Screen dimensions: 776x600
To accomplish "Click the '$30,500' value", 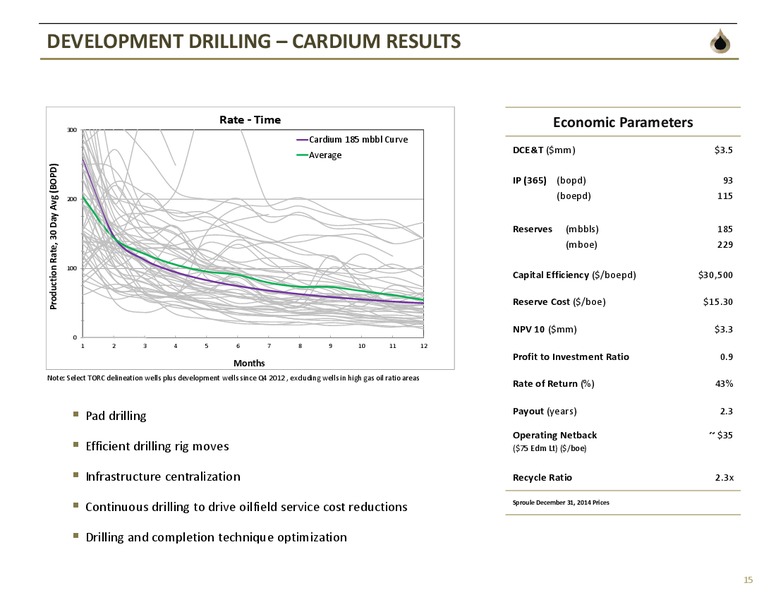I will (x=716, y=275).
